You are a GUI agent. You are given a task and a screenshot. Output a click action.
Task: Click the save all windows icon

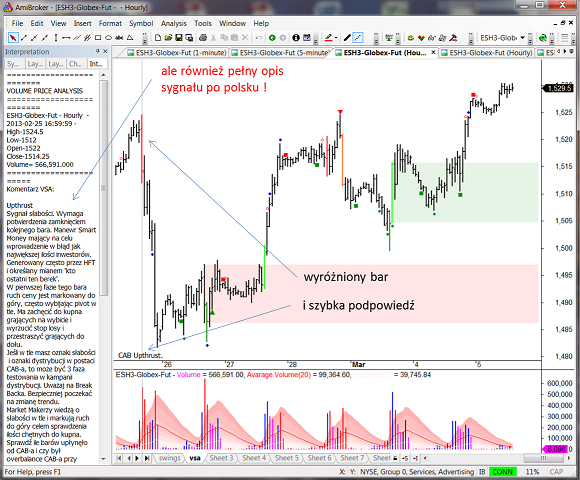tap(189, 38)
